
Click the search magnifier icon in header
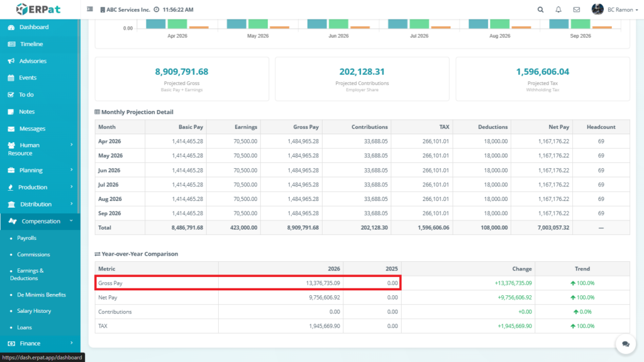pyautogui.click(x=540, y=9)
